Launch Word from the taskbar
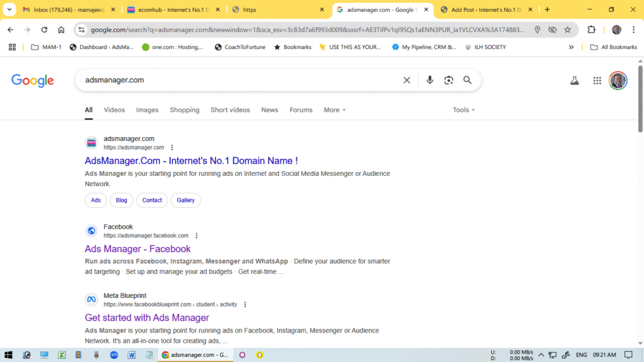Image resolution: width=644 pixels, height=362 pixels. (x=131, y=355)
